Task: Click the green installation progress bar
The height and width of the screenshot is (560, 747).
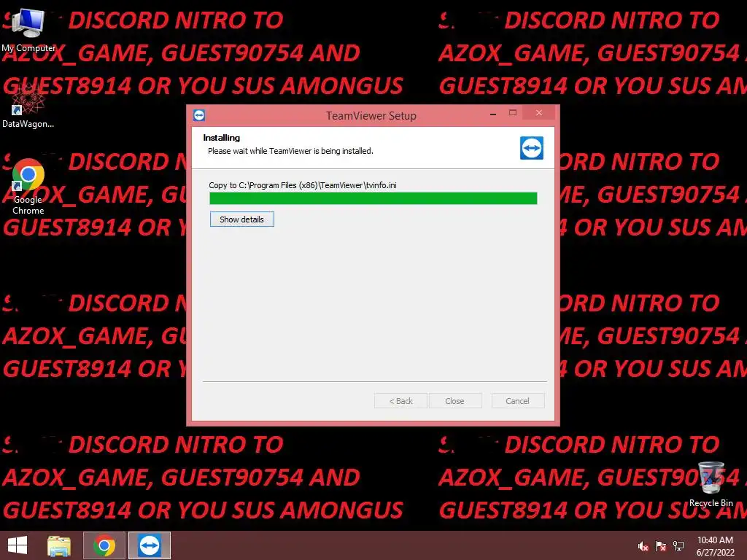Action: (373, 198)
